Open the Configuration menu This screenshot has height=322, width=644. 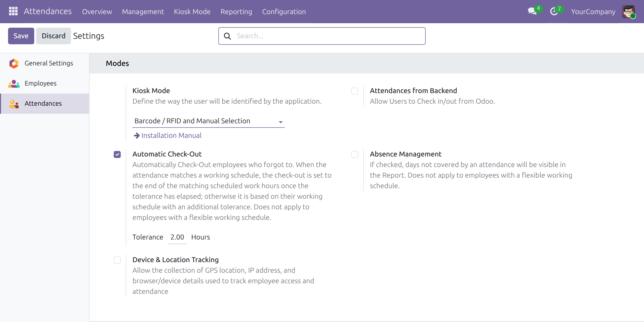point(284,12)
